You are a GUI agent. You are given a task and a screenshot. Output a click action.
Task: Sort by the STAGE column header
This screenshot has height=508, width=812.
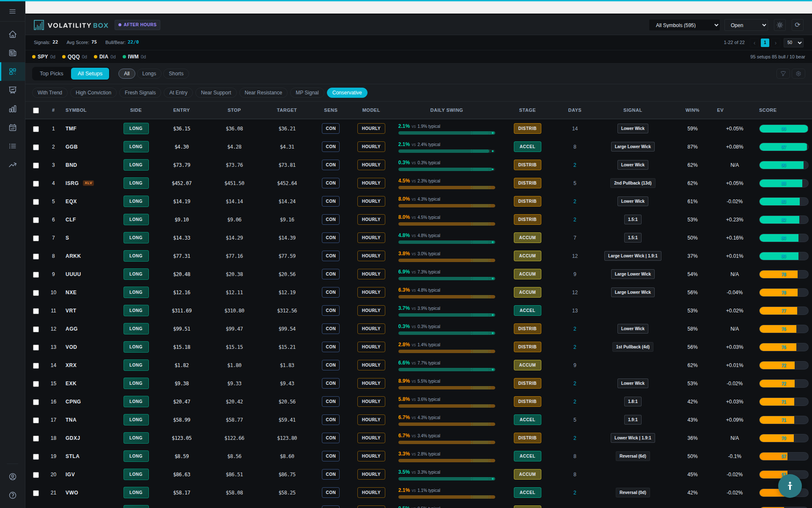pos(527,110)
